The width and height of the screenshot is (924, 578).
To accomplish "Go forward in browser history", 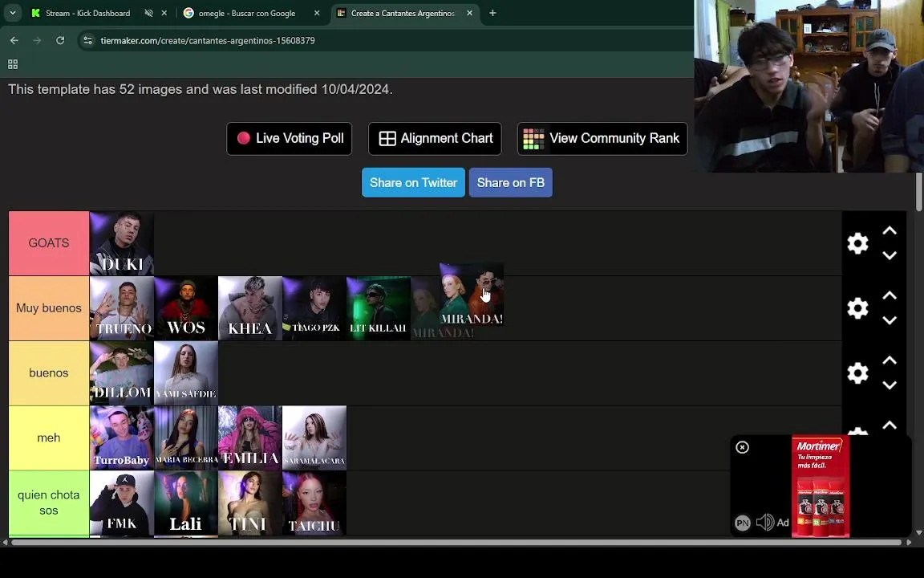I will [37, 40].
